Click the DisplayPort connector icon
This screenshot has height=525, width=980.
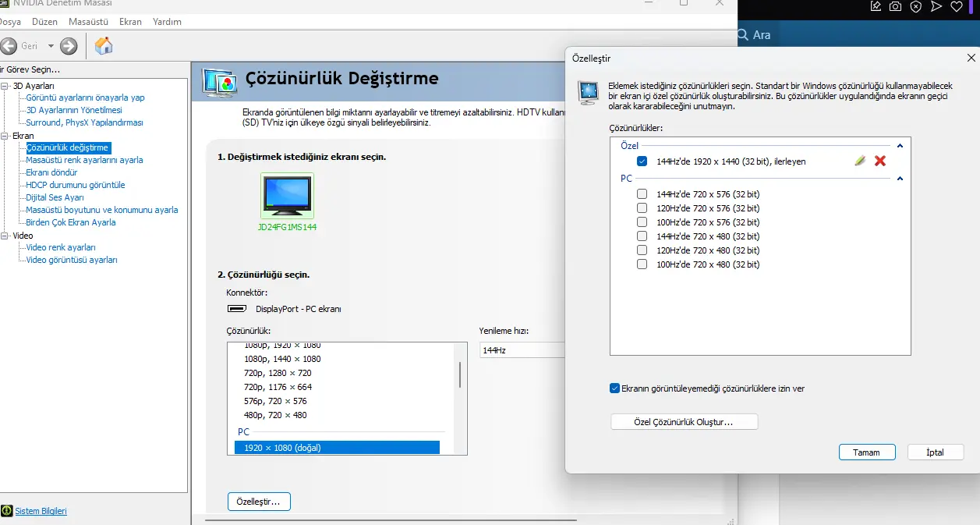237,309
